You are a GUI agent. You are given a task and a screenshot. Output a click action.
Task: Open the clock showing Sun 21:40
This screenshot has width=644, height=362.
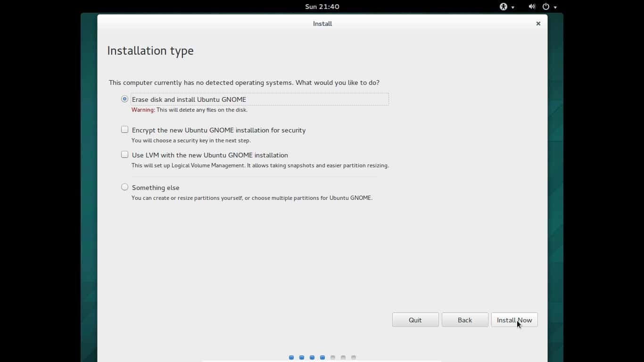(322, 7)
